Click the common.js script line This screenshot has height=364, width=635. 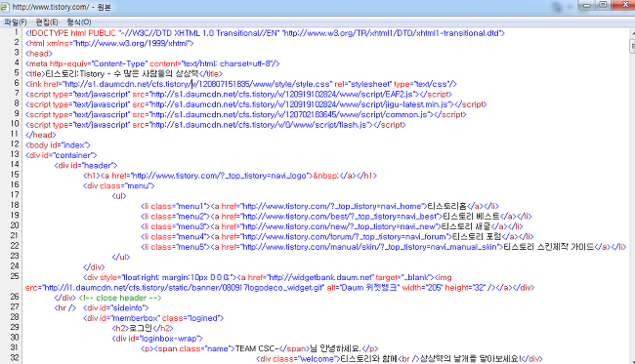tap(245, 114)
